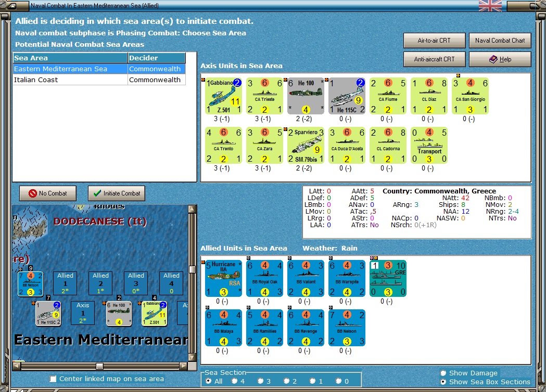This screenshot has height=392, width=546.
Task: Select the All sea section option
Action: tap(208, 381)
